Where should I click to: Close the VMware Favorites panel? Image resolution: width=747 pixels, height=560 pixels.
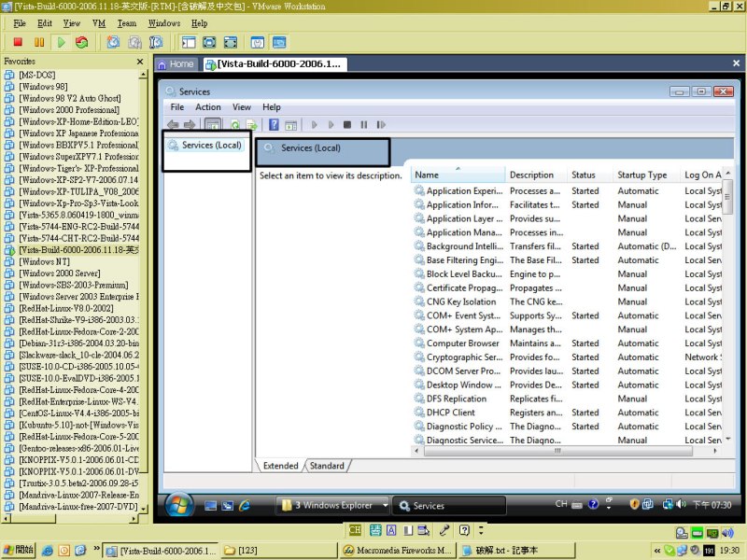click(x=139, y=62)
